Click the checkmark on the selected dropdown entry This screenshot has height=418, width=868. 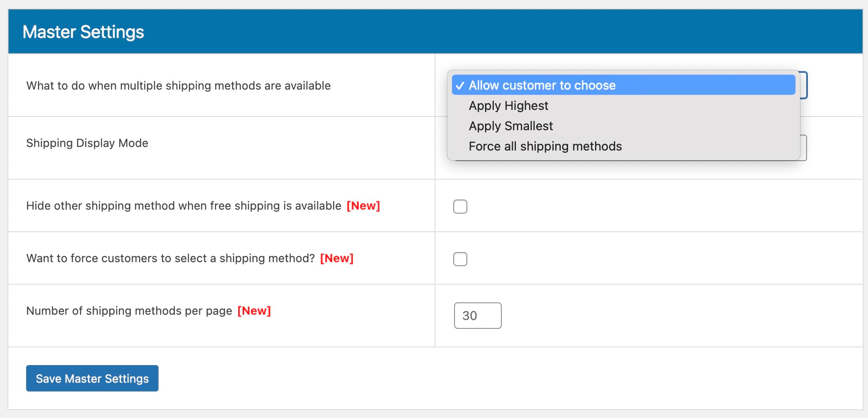[x=461, y=85]
